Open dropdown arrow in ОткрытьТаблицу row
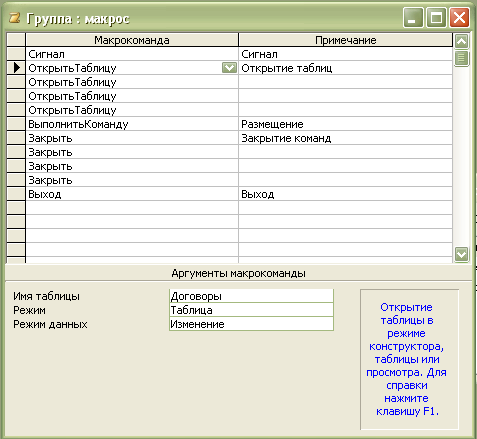Image resolution: width=477 pixels, height=439 pixels. [229, 68]
